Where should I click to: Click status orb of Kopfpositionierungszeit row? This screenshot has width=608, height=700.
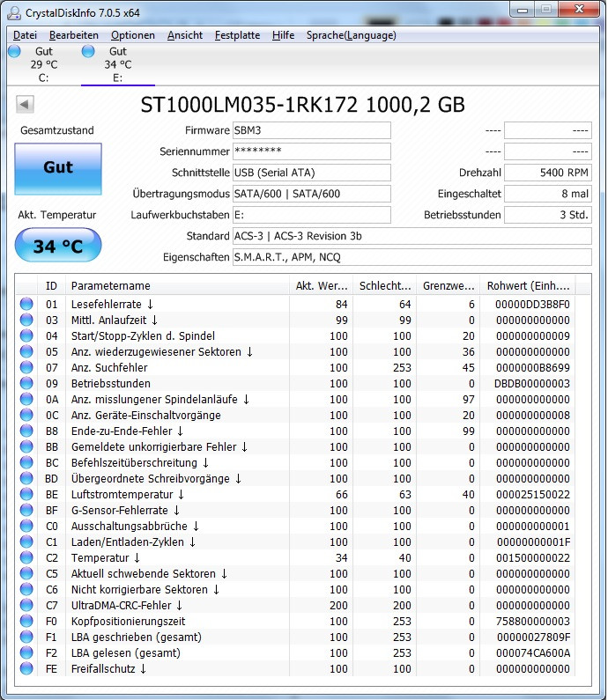pyautogui.click(x=26, y=621)
